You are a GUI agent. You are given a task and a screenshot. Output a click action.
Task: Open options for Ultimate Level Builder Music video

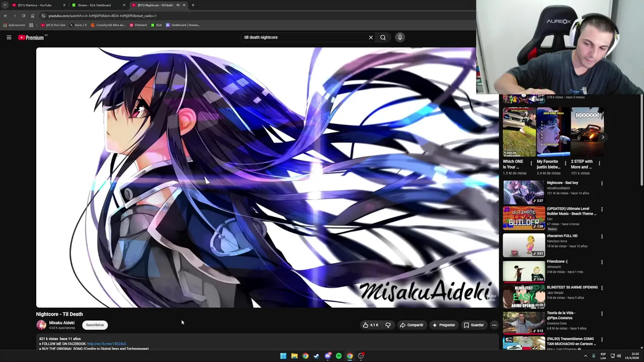602,209
